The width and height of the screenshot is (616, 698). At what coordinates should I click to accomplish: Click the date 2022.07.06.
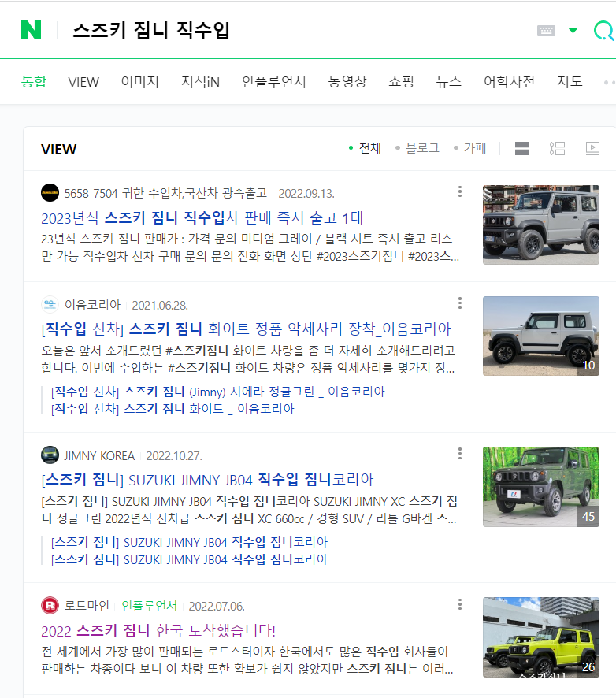[217, 607]
